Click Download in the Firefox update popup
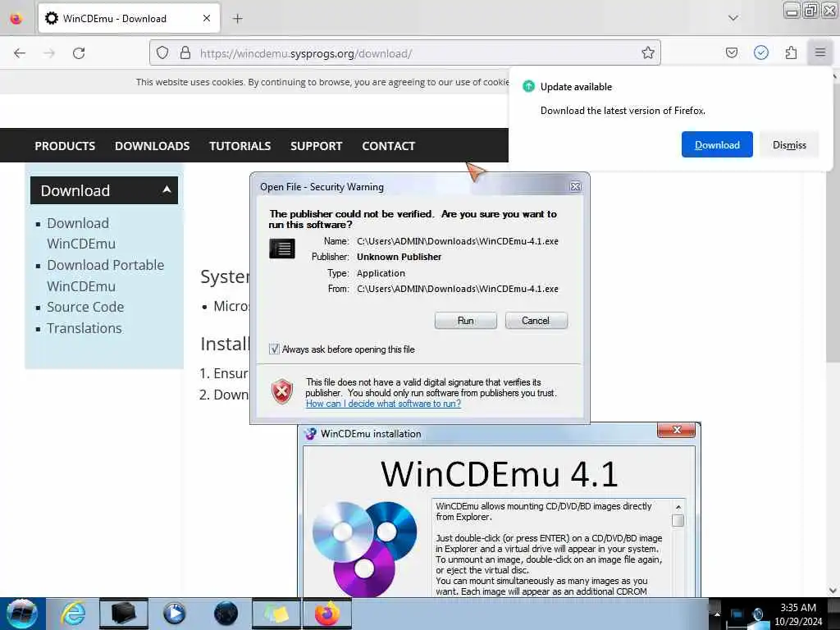840x630 pixels. [x=717, y=144]
